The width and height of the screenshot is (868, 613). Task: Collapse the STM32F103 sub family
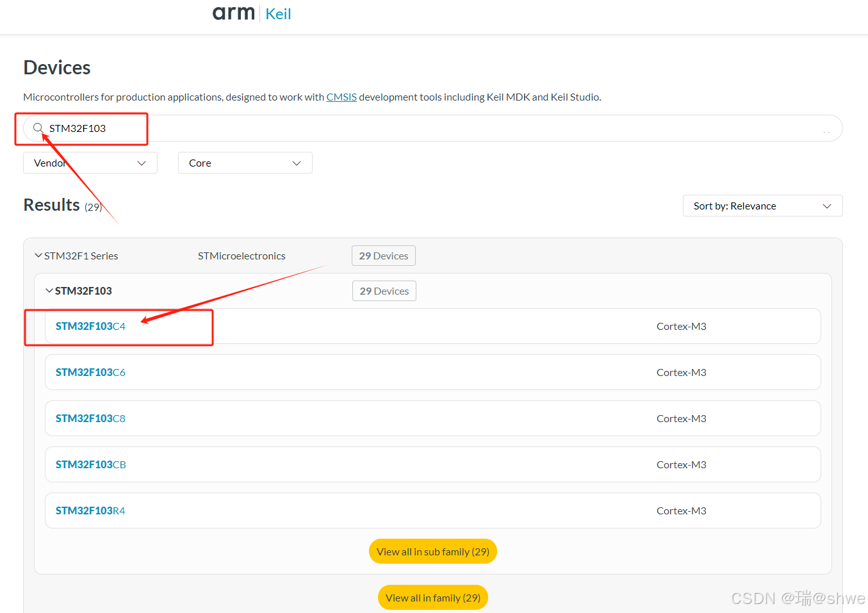pyautogui.click(x=49, y=291)
